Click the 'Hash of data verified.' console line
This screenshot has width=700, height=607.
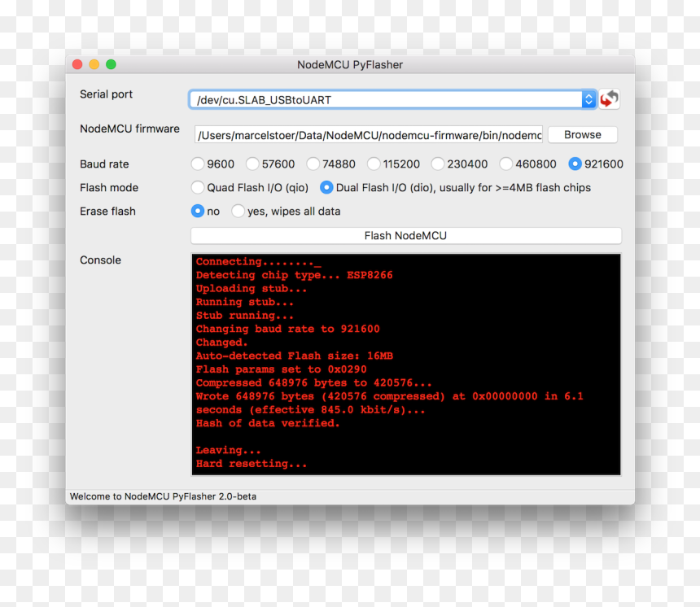pos(268,423)
